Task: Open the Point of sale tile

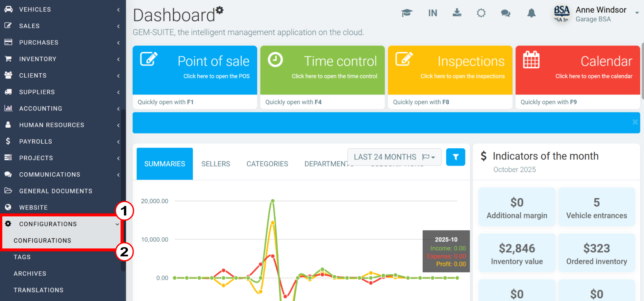Action: (195, 70)
